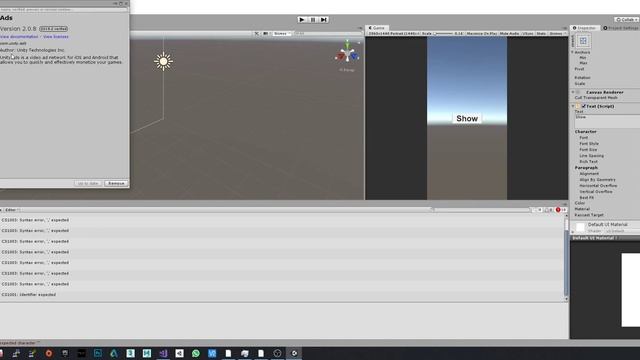The image size is (640, 360).
Task: Click the red circular taskbar icon
Action: (49, 353)
